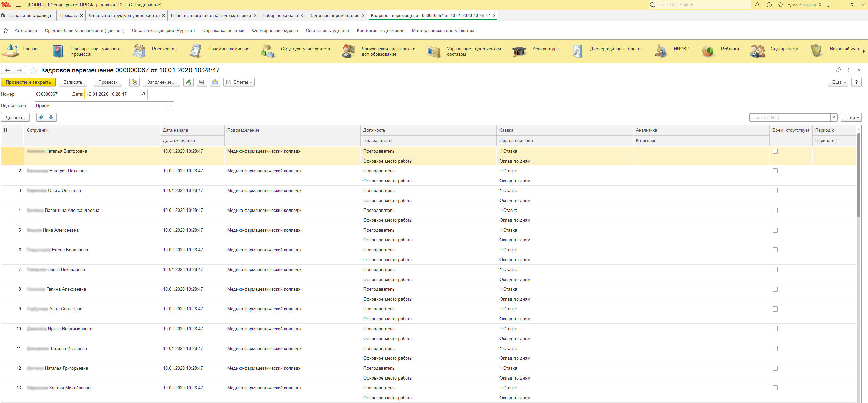Expand more sections arrow after Воинский учет

point(864,51)
